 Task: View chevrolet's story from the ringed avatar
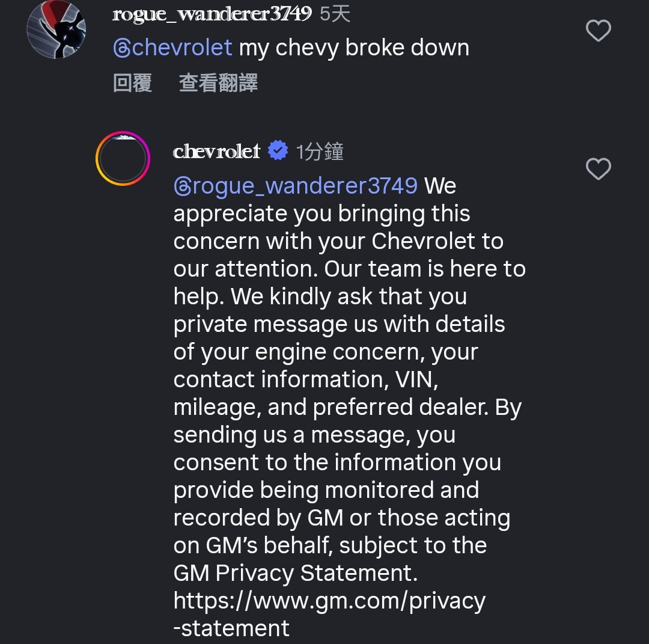pos(123,159)
